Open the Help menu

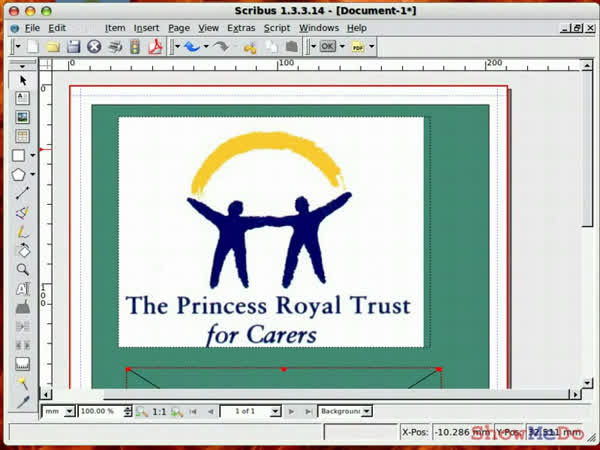point(357,28)
